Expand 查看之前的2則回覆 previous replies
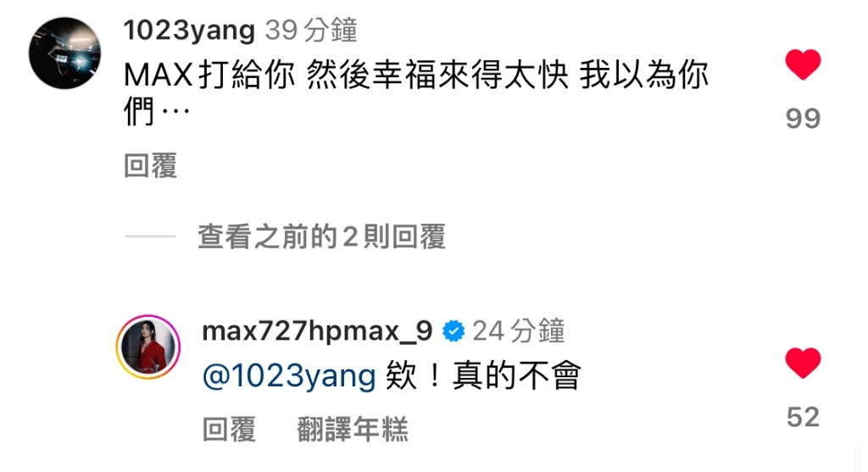 [x=321, y=236]
